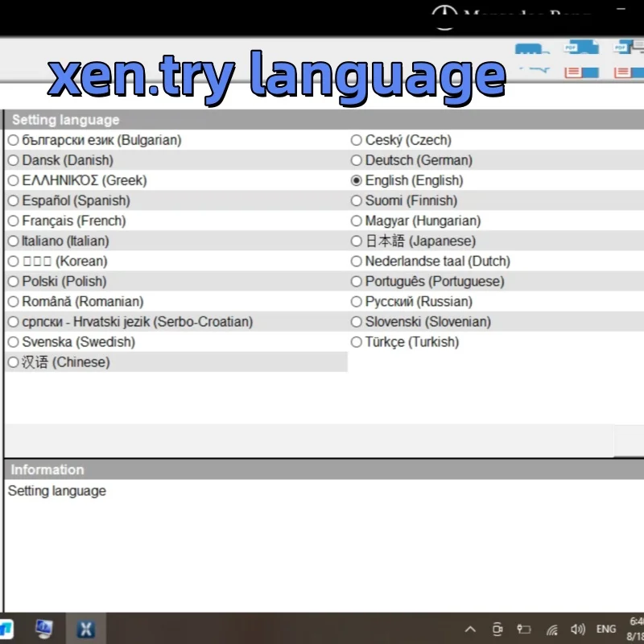Click the ENG input language indicator
The width and height of the screenshot is (644, 644).
point(606,629)
